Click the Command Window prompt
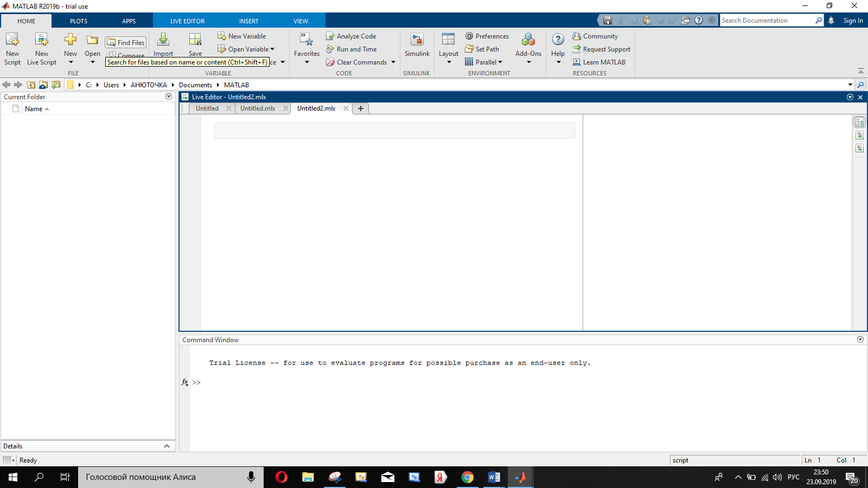 tap(196, 382)
